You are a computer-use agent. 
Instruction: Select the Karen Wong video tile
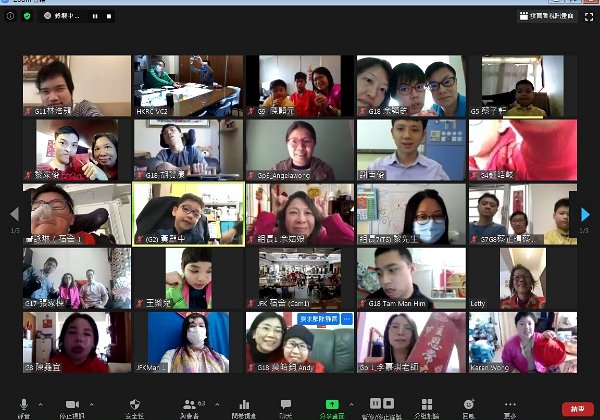[523, 342]
